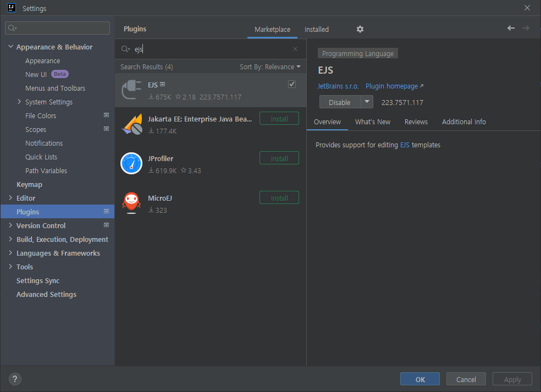
Task: Select Appearance in the settings tree
Action: (x=42, y=60)
